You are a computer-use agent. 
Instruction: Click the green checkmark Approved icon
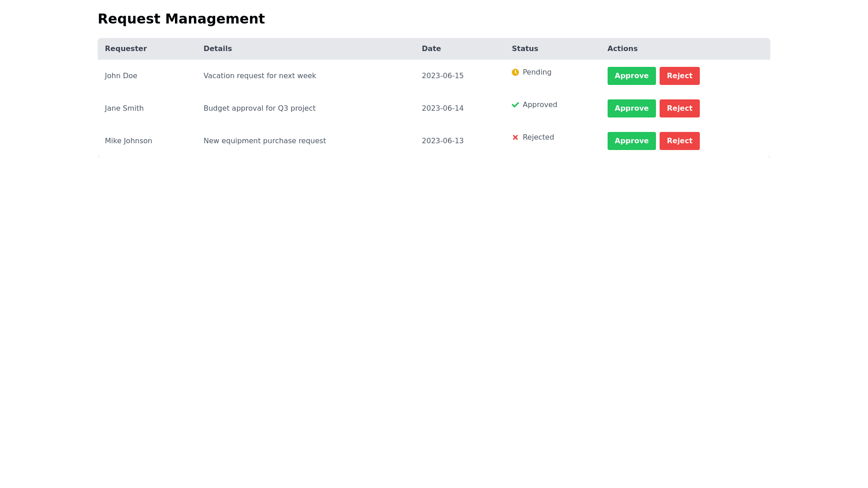[x=515, y=105]
